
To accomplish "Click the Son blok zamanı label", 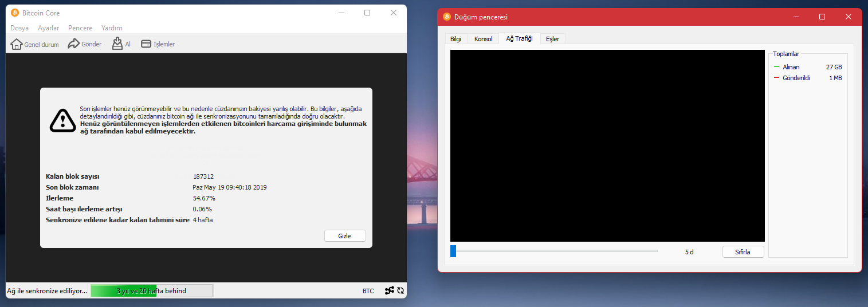I will point(73,187).
